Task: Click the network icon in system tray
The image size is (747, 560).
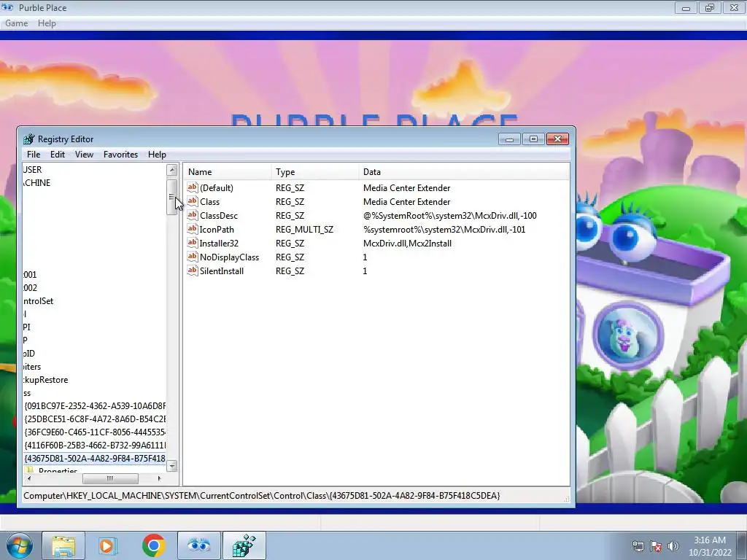Action: coord(638,546)
